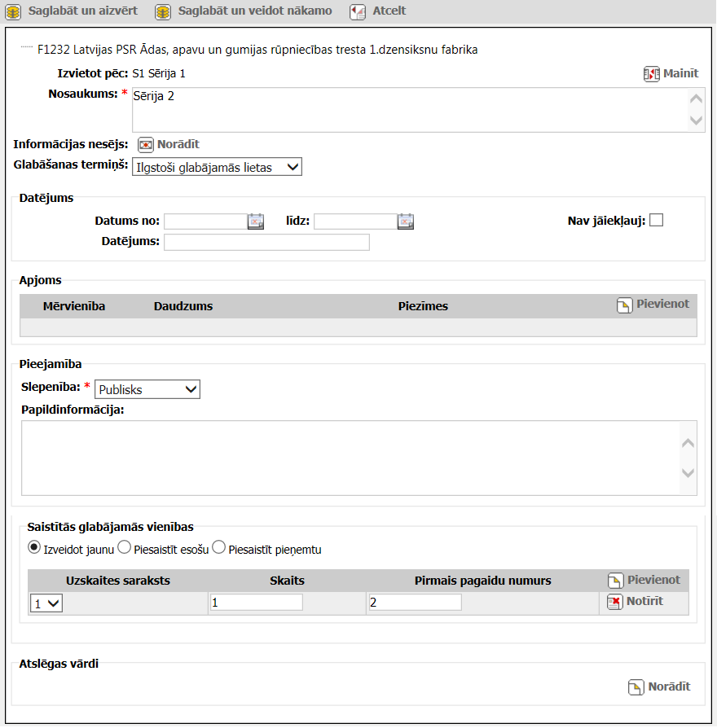Click the Notīrīt delete icon in the row

click(x=615, y=602)
